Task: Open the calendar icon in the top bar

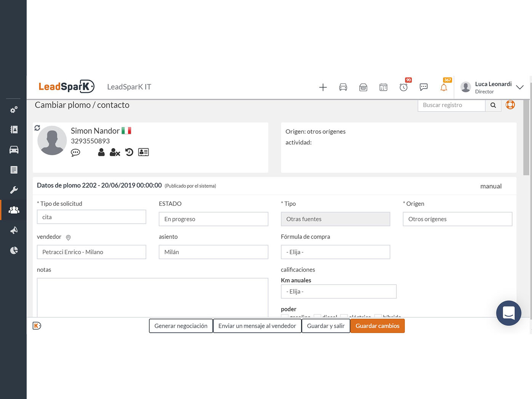Action: click(x=383, y=87)
